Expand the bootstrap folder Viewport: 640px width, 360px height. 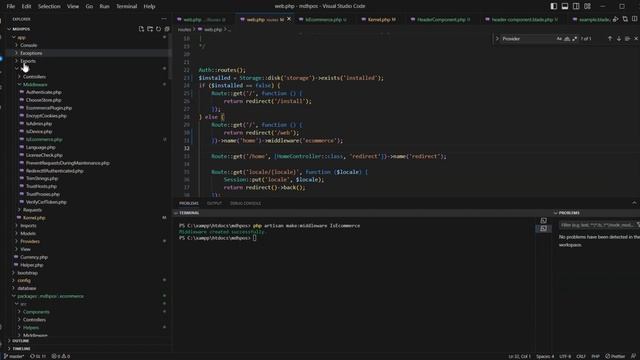click(27, 273)
